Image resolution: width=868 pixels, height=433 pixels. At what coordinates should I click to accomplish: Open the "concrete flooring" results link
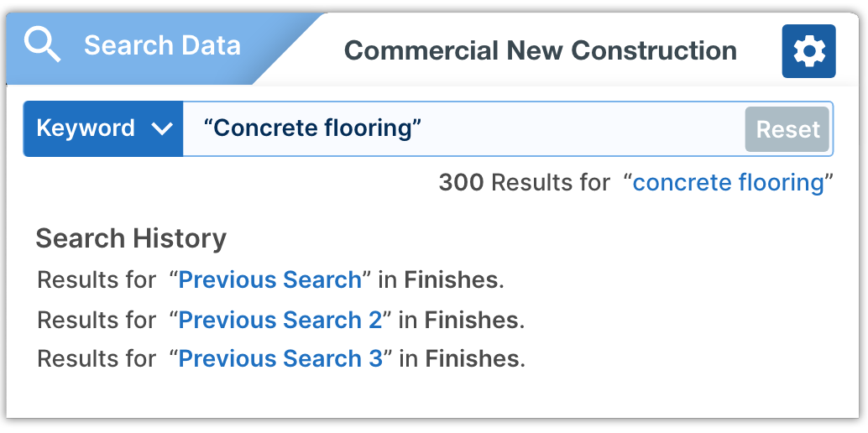tap(728, 182)
